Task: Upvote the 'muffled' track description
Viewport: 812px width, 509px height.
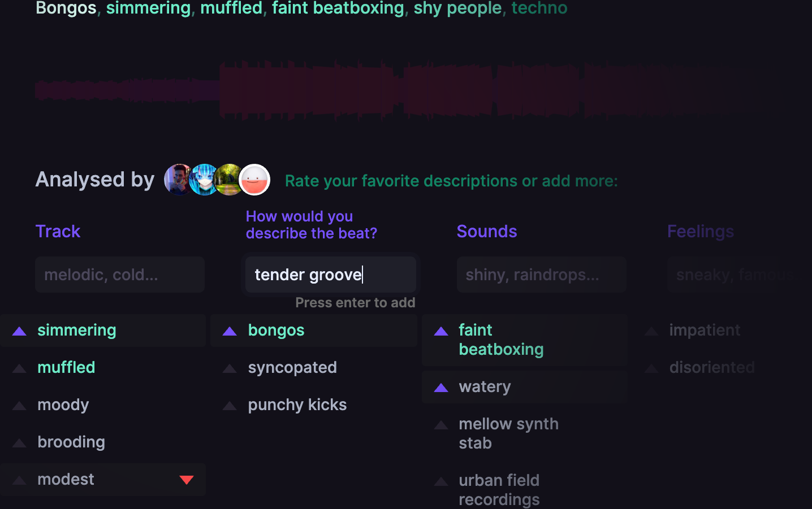Action: (19, 368)
